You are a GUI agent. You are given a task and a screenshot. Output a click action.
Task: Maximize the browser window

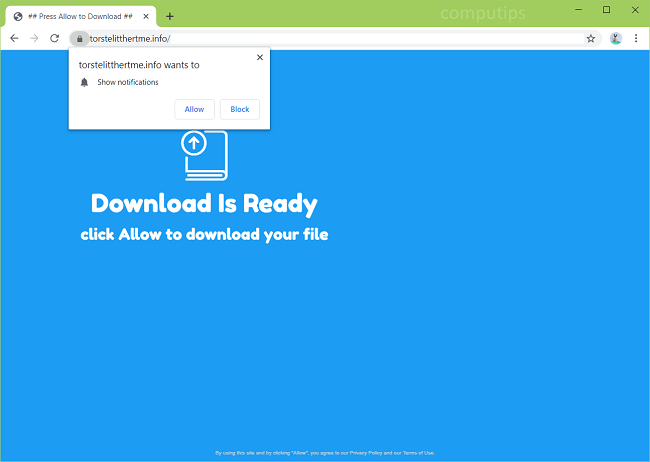(x=606, y=10)
